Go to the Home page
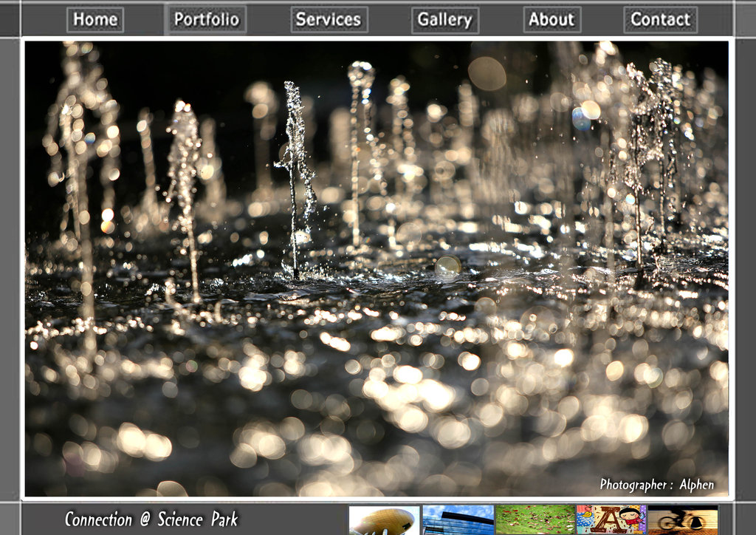The width and height of the screenshot is (756, 535). coord(95,20)
